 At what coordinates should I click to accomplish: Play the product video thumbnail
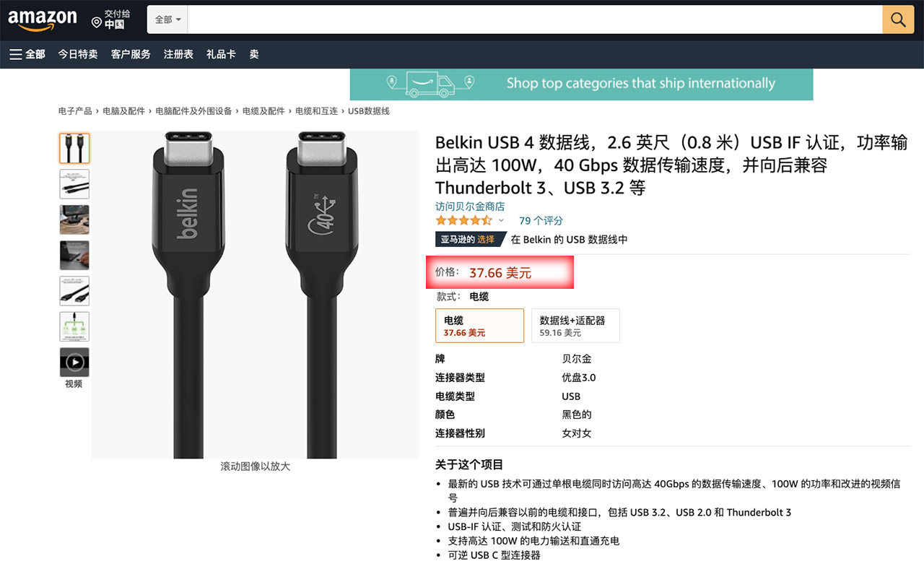click(x=74, y=362)
